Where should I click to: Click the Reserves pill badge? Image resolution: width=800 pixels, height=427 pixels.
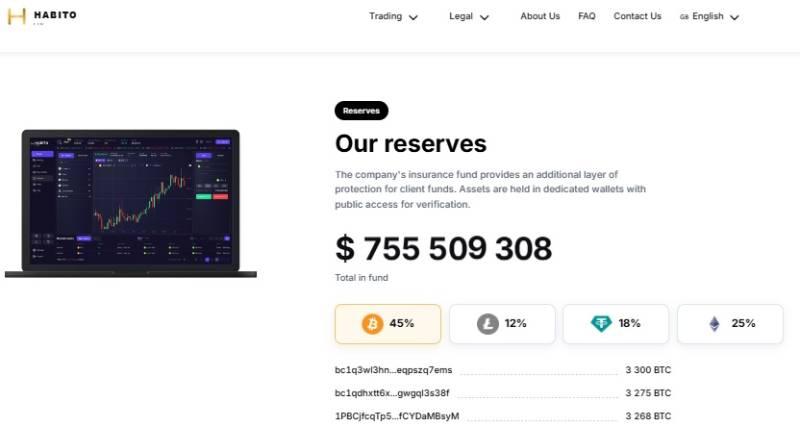361,111
